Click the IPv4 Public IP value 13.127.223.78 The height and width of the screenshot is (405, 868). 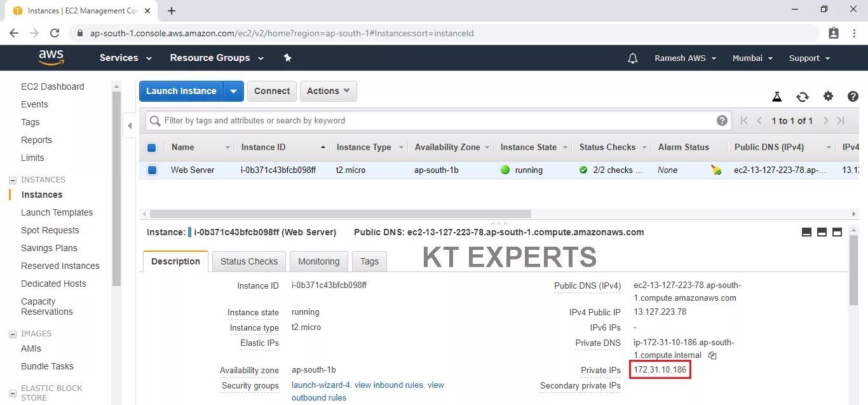point(660,312)
